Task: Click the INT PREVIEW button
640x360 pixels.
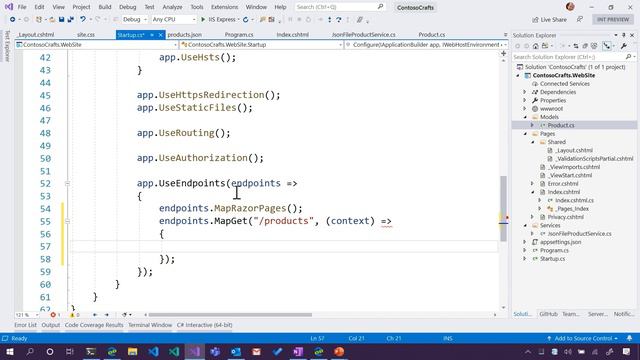Action: click(x=613, y=20)
